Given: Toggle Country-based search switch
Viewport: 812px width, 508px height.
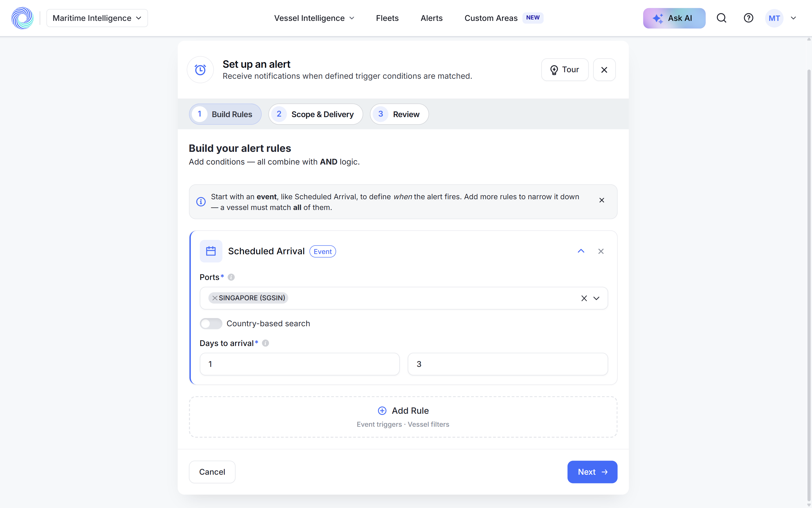Looking at the screenshot, I should (x=211, y=323).
